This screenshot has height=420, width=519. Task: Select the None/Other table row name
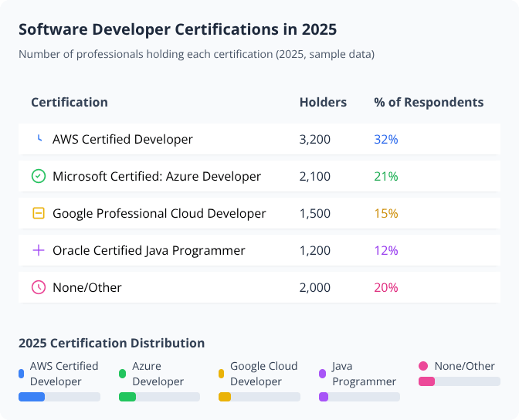pyautogui.click(x=87, y=288)
